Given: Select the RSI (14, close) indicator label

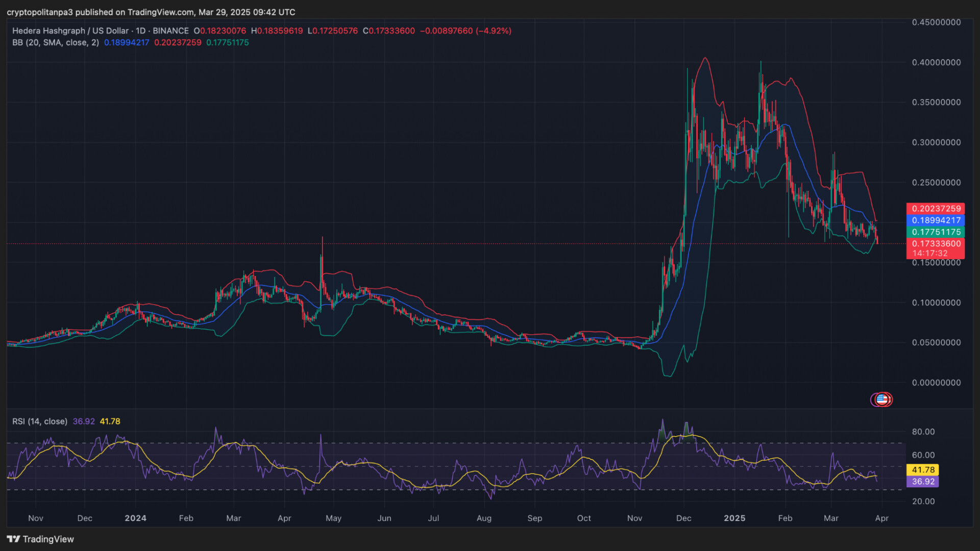Looking at the screenshot, I should point(40,421).
